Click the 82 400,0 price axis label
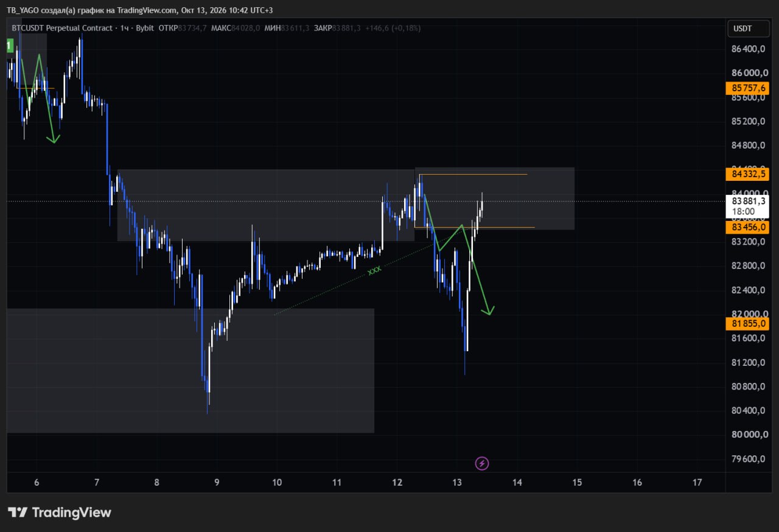 pos(749,290)
